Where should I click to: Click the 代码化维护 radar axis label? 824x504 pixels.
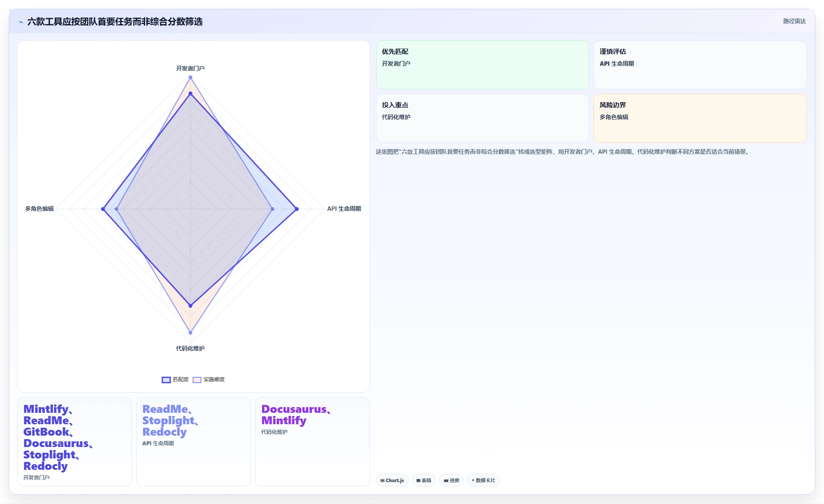click(190, 348)
